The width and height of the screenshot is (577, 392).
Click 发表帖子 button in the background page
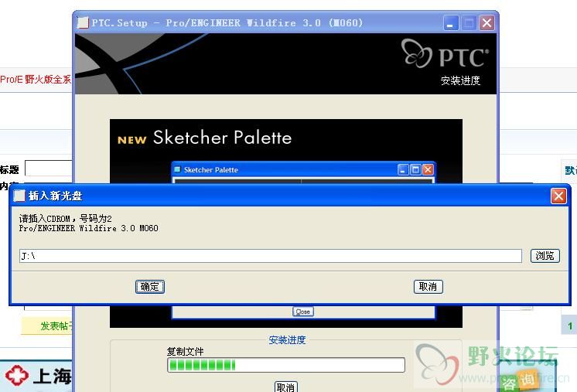click(46, 326)
